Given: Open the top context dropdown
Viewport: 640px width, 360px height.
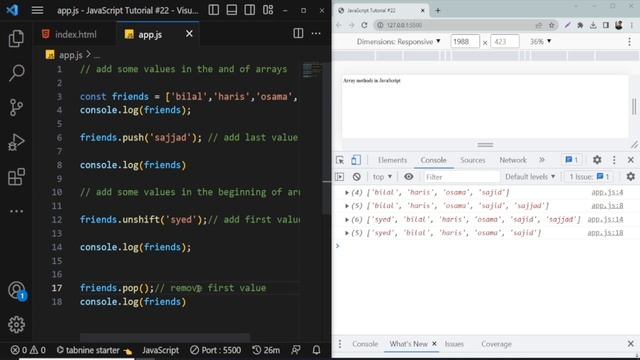Looking at the screenshot, I should point(382,177).
